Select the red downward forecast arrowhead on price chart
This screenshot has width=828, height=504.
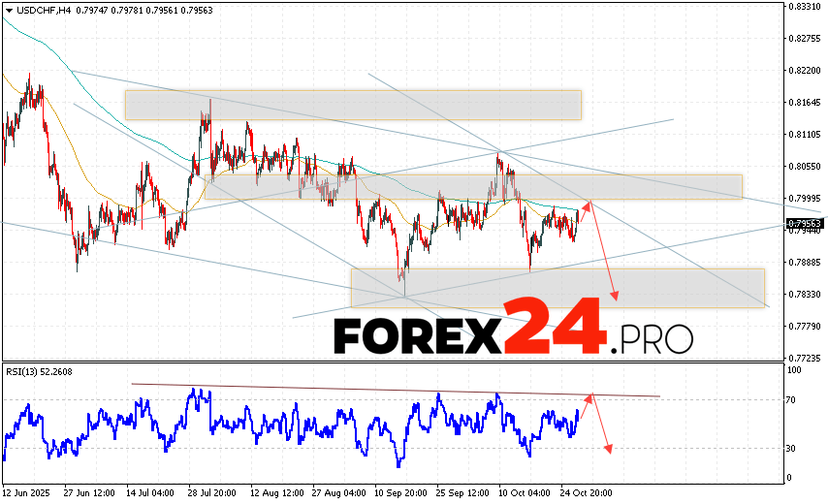(x=613, y=296)
